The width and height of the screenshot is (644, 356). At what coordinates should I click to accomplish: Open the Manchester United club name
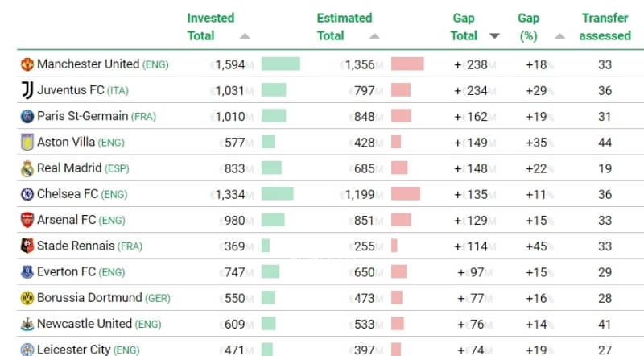coord(89,64)
